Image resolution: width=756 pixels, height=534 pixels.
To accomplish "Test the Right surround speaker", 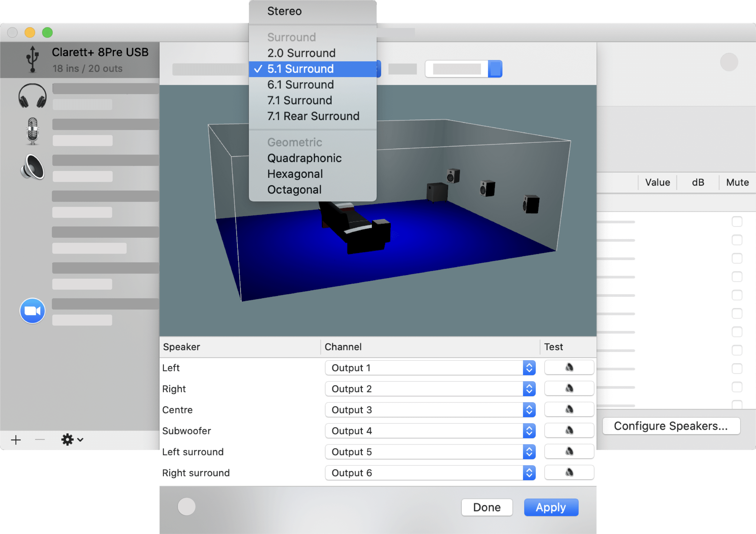I will [x=569, y=473].
